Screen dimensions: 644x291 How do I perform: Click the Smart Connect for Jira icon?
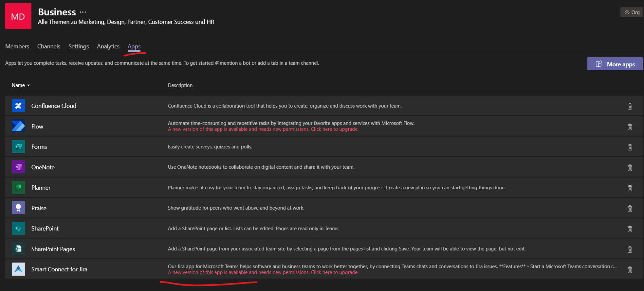point(18,269)
